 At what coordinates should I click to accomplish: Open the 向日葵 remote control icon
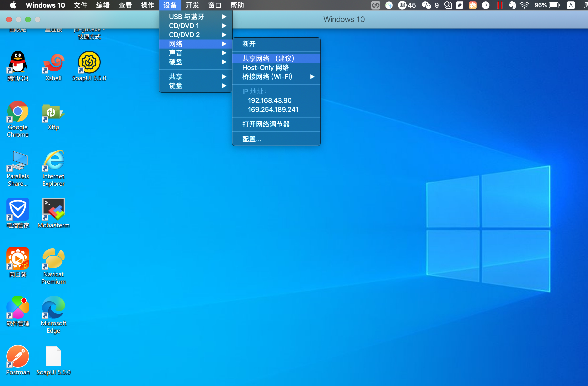[18, 262]
